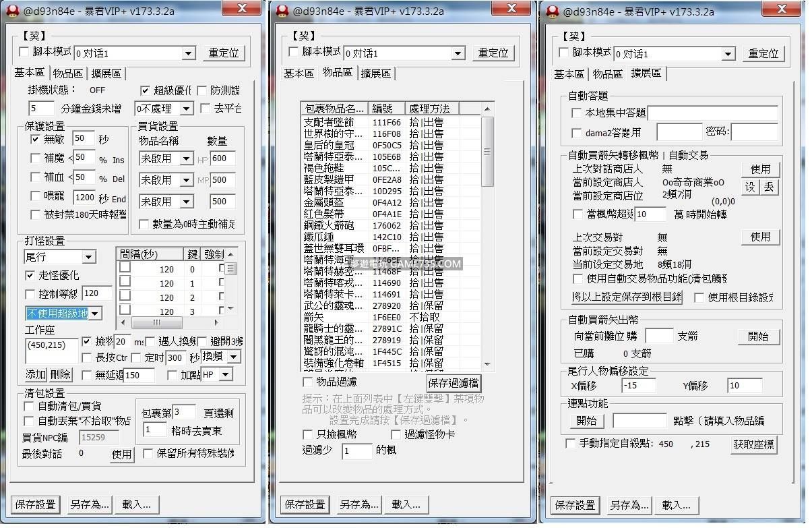The image size is (812, 528).
Task: Click the 设 button in right window
Action: click(750, 187)
